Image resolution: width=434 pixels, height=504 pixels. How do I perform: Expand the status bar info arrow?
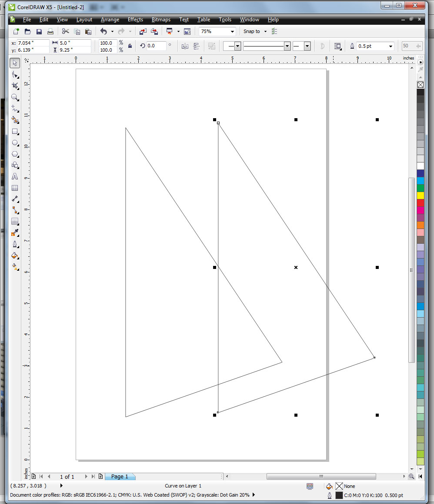[61, 486]
